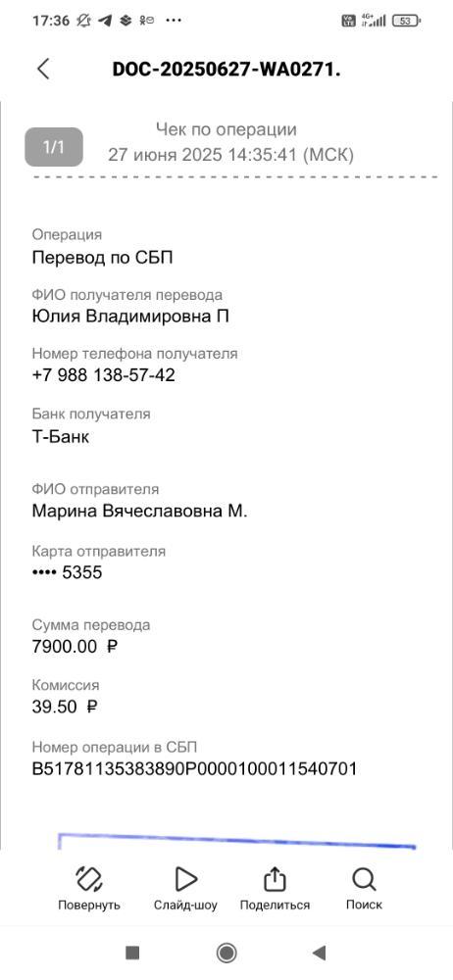Tap the Telegram notification icon in status bar
Screen dimensions: 453x980
click(106, 21)
